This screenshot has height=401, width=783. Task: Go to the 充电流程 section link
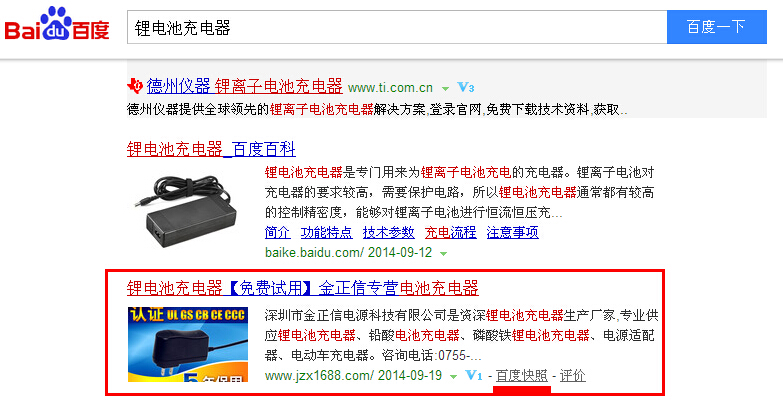pyautogui.click(x=450, y=232)
